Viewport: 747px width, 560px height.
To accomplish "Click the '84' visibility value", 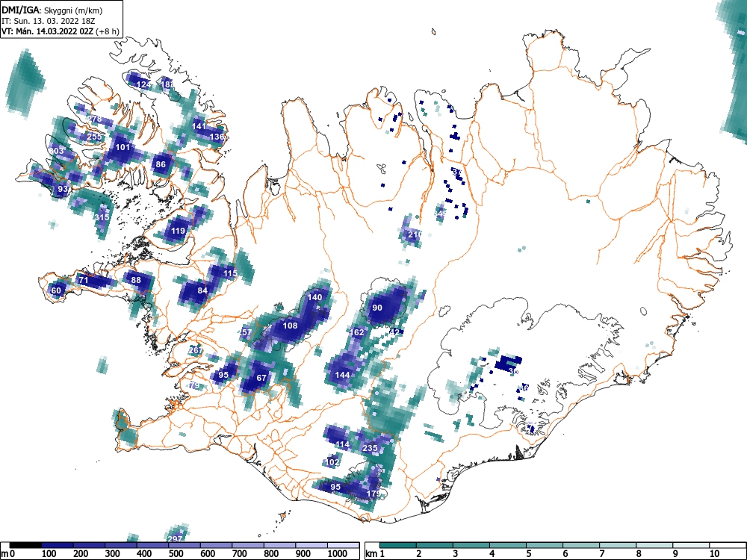I will click(202, 290).
